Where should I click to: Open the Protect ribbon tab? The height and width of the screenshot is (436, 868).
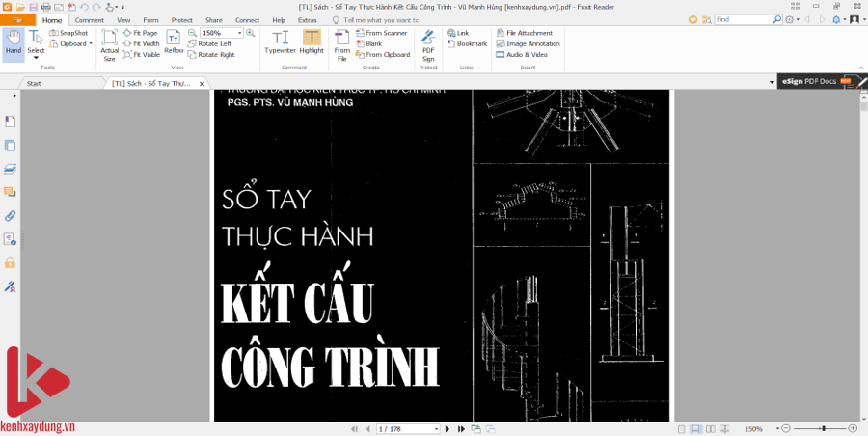coord(181,19)
